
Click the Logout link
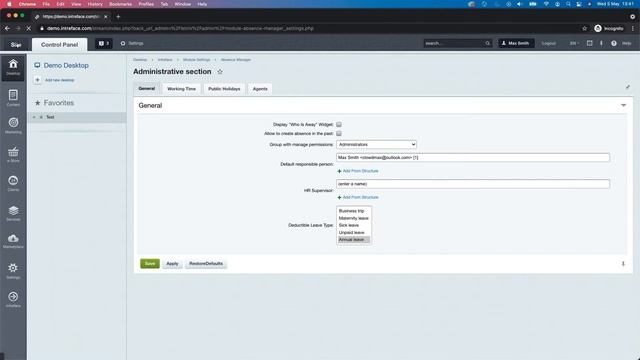click(549, 43)
